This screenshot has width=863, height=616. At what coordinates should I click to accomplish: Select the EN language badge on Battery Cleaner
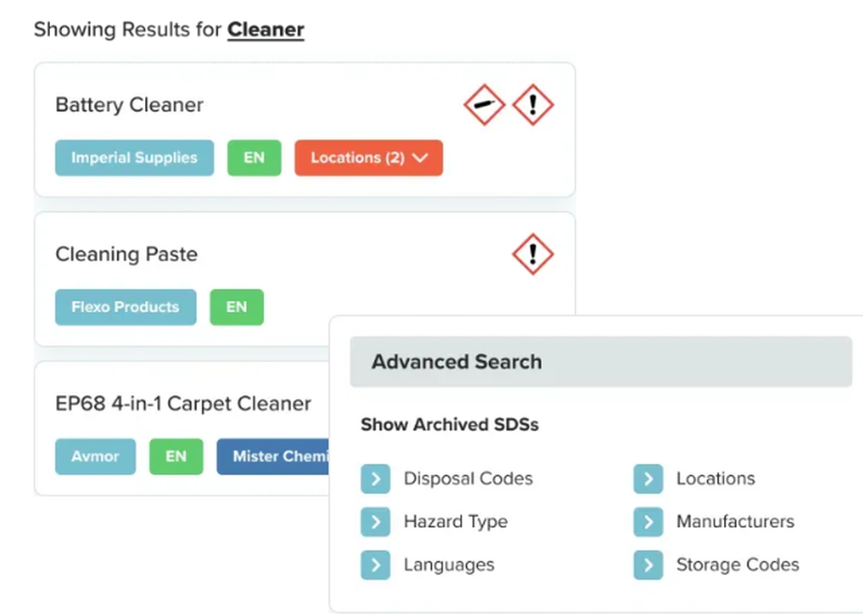pos(254,157)
